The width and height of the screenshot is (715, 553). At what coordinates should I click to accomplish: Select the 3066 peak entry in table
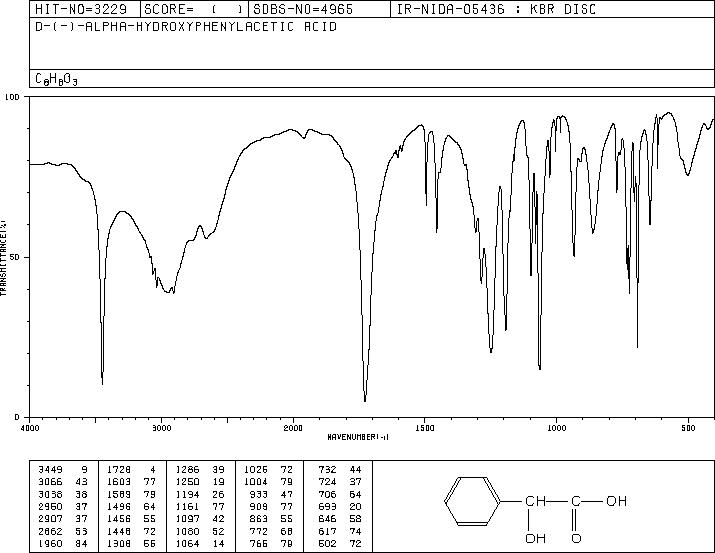click(x=63, y=482)
